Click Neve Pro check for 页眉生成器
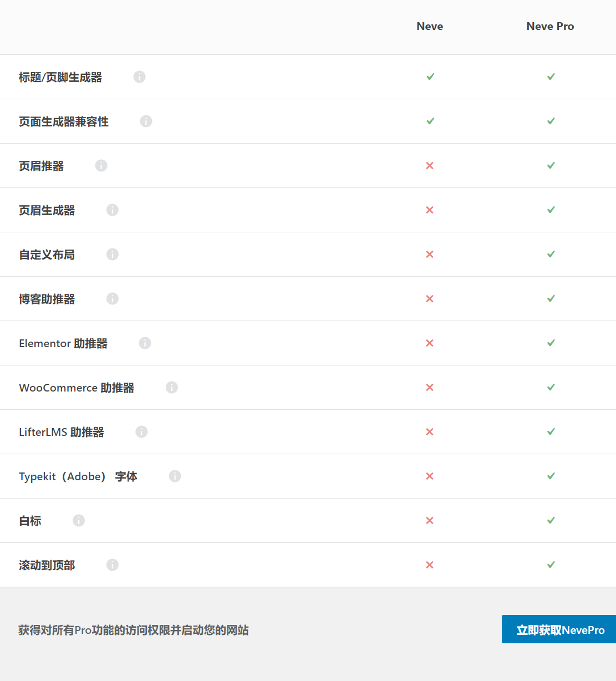 [x=551, y=210]
